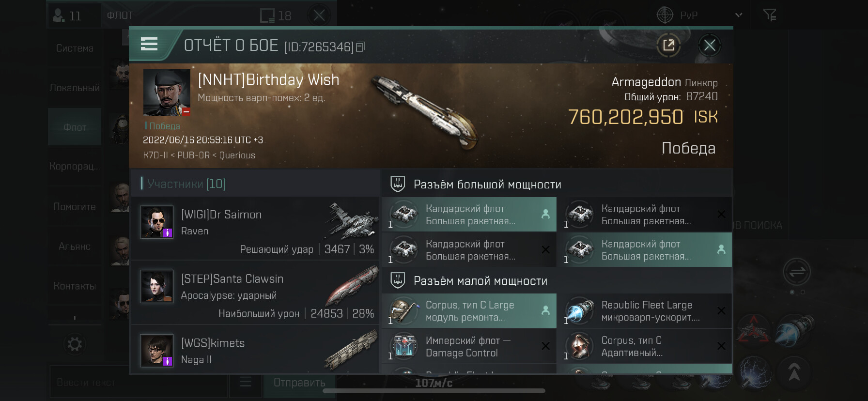This screenshot has height=401, width=868.
Task: Open the settings gear in chat sidebar
Action: (75, 344)
